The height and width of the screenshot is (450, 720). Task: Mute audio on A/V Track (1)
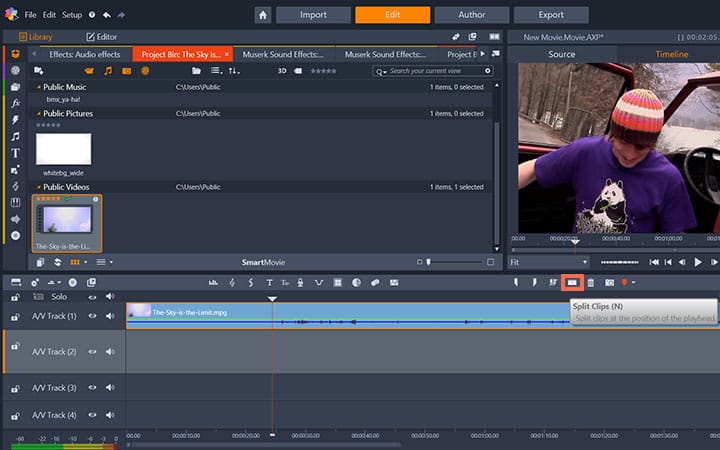coord(110,316)
